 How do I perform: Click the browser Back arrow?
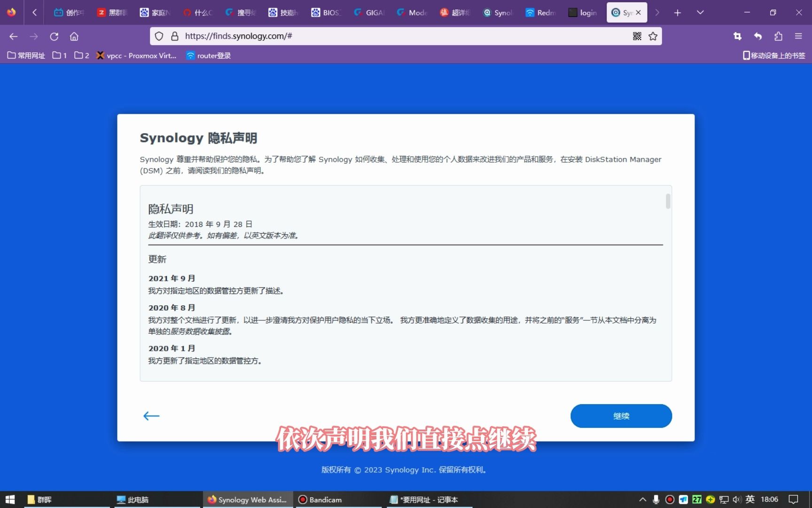[x=13, y=36]
